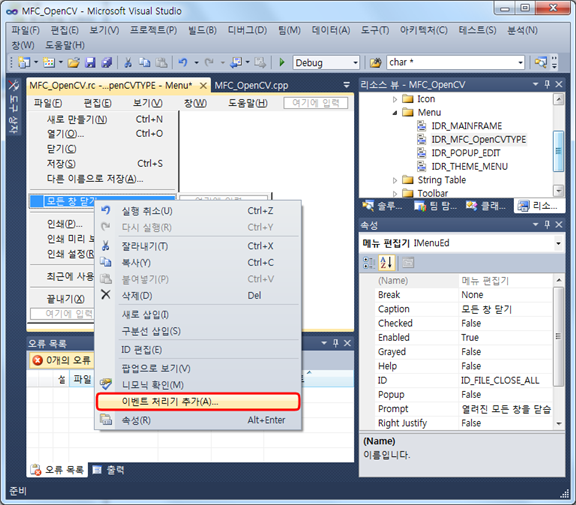
Task: Click the Property Pages icon in Properties
Action: click(x=408, y=263)
